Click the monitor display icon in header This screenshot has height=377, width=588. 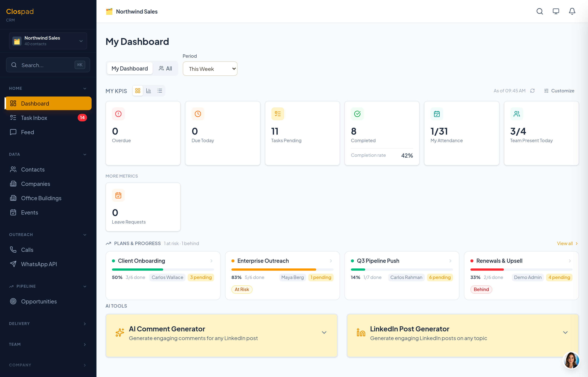(x=556, y=11)
